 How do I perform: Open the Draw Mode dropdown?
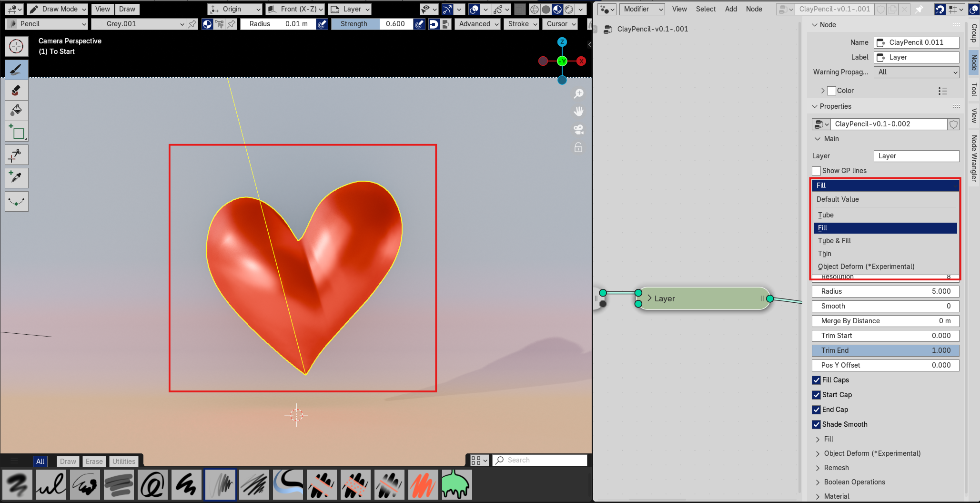tap(57, 9)
